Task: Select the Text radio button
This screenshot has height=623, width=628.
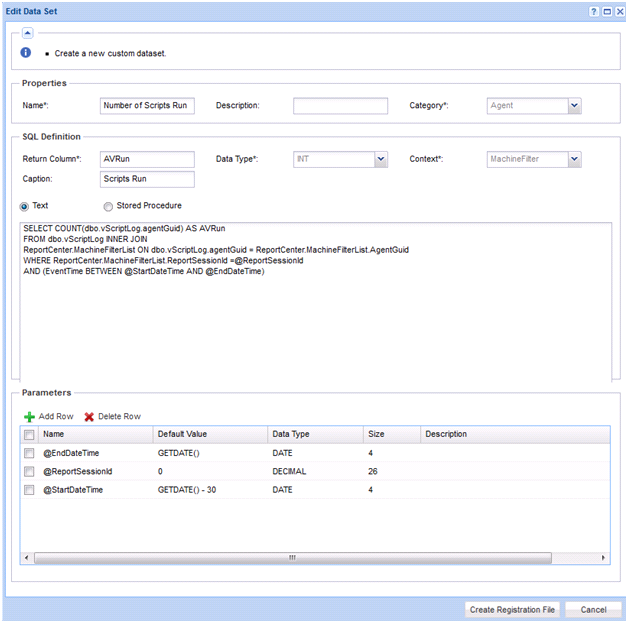Action: [26, 206]
